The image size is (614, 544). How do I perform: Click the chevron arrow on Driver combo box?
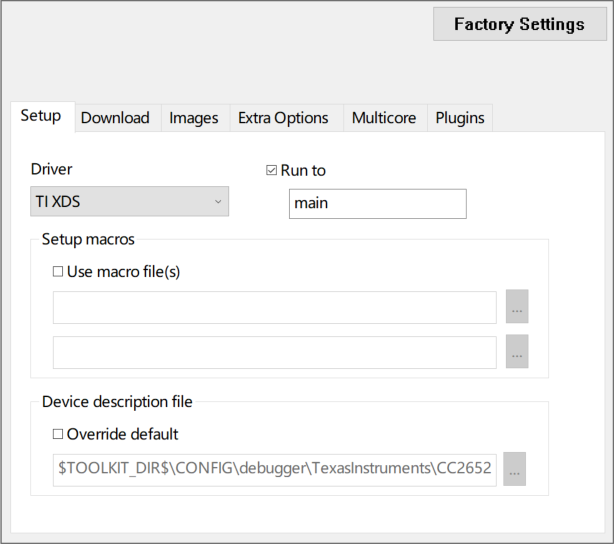(218, 202)
